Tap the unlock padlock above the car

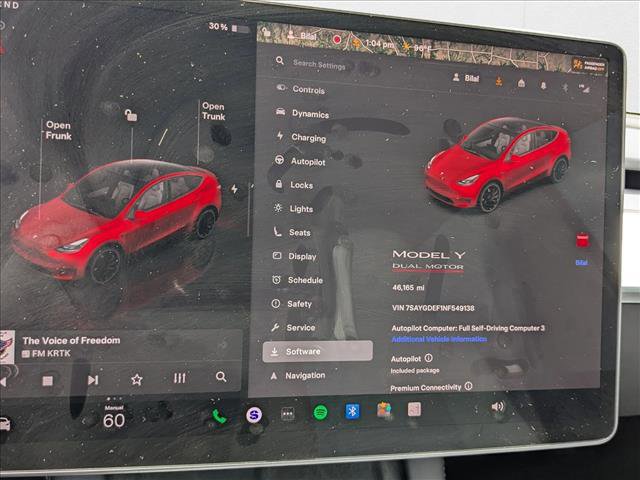(131, 116)
